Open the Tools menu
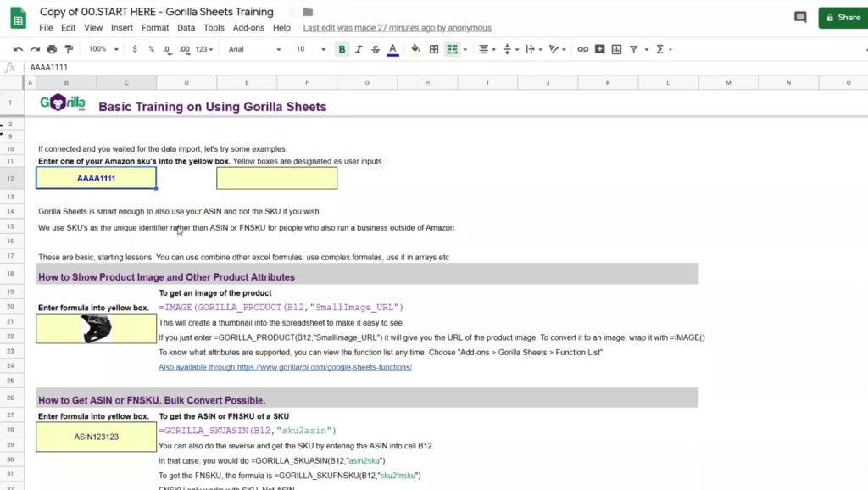This screenshot has width=868, height=490. point(214,28)
